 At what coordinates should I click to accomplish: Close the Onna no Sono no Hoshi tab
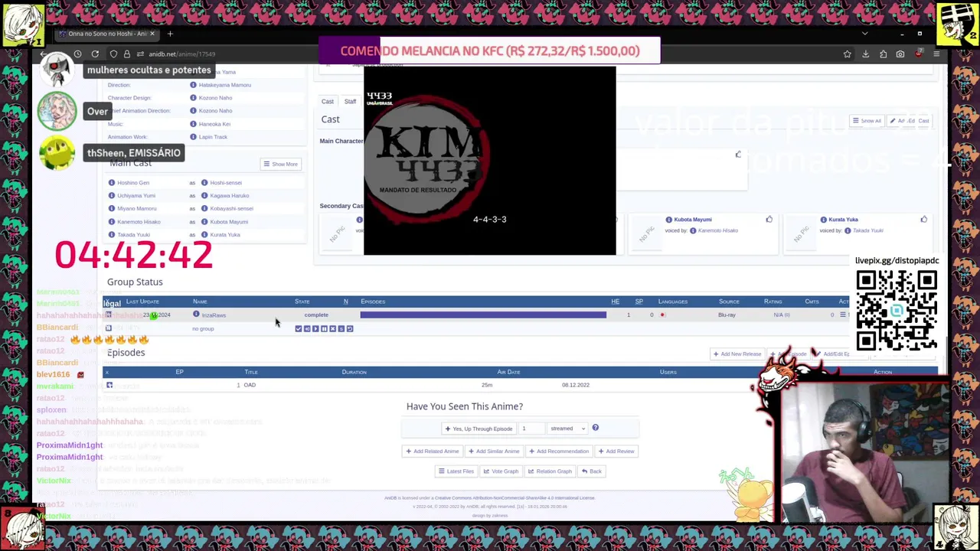pyautogui.click(x=152, y=34)
